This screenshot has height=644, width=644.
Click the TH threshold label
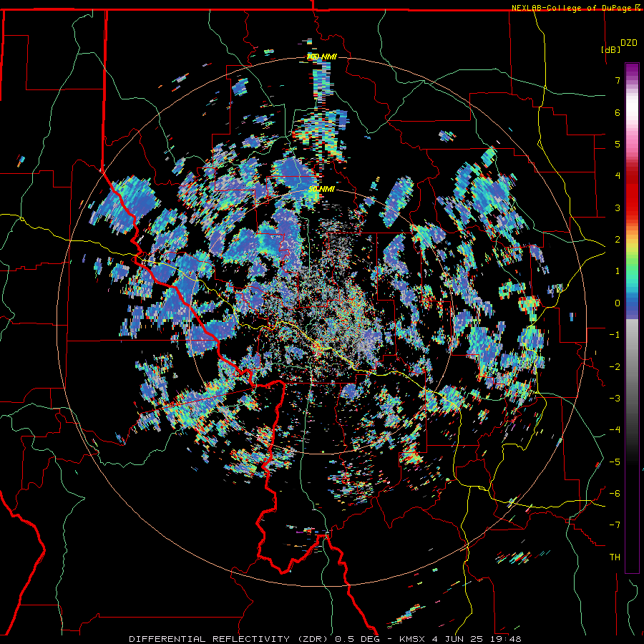point(615,557)
